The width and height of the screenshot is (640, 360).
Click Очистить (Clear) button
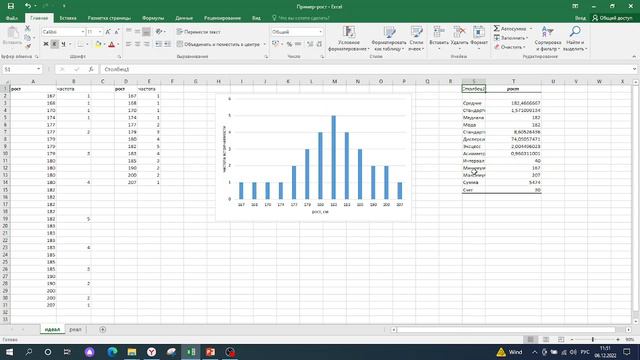(x=510, y=47)
